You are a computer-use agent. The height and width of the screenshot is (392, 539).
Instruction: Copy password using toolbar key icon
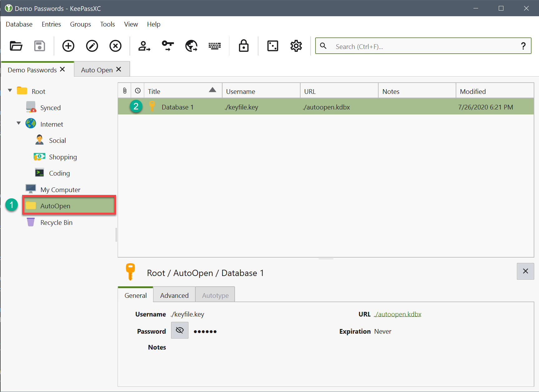pyautogui.click(x=168, y=46)
